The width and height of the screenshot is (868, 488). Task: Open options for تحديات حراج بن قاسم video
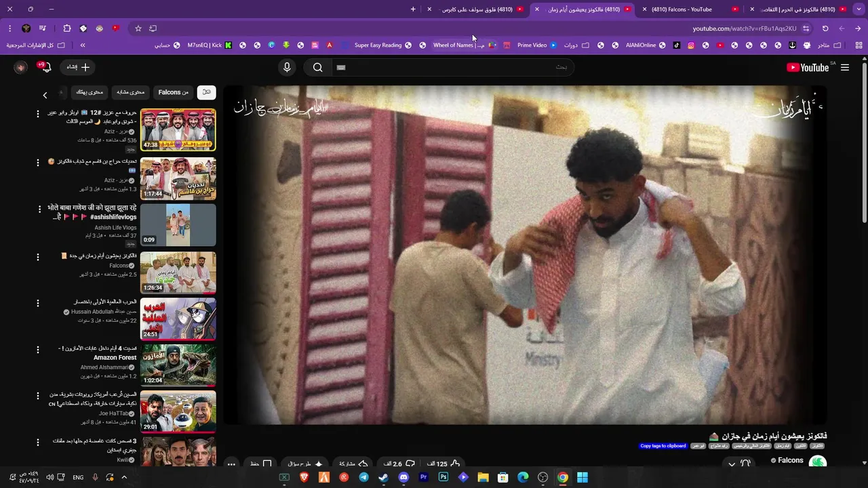[38, 163]
